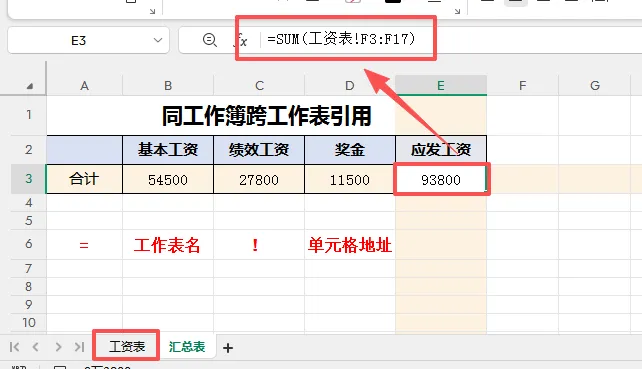Viewport: 642px width, 369px height.
Task: Click the select-all corner triangle
Action: pos(29,86)
